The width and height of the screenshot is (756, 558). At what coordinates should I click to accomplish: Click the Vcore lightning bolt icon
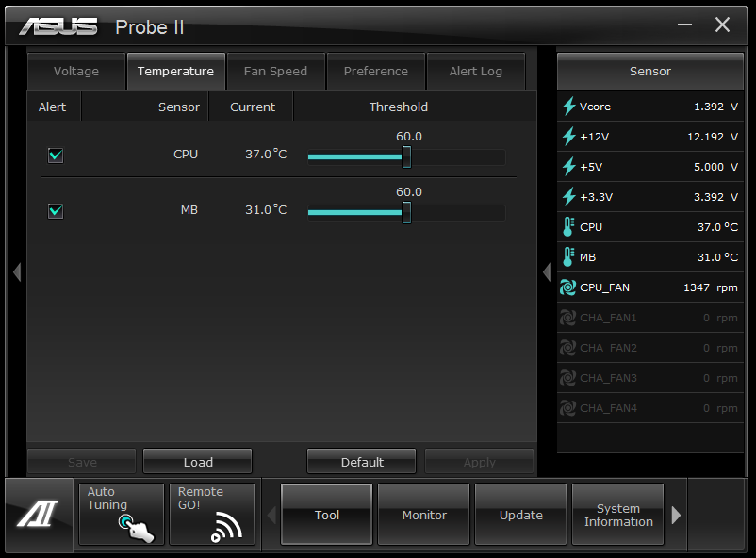pyautogui.click(x=568, y=107)
